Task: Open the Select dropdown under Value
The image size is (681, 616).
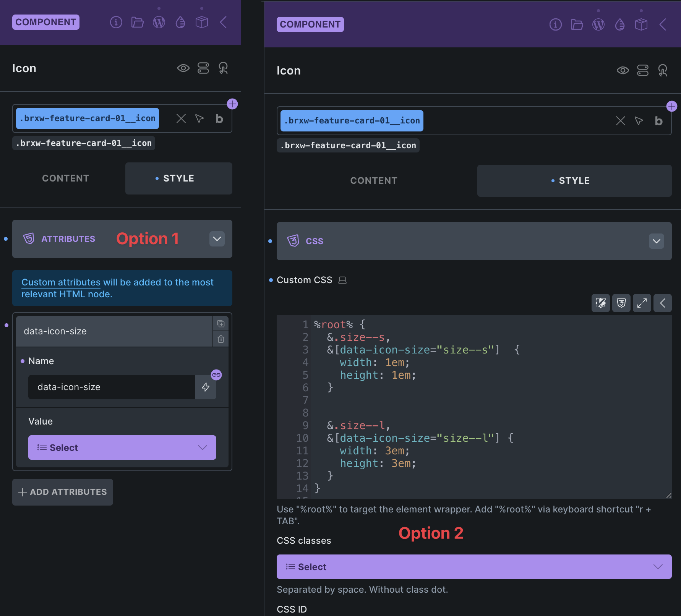Action: [122, 447]
